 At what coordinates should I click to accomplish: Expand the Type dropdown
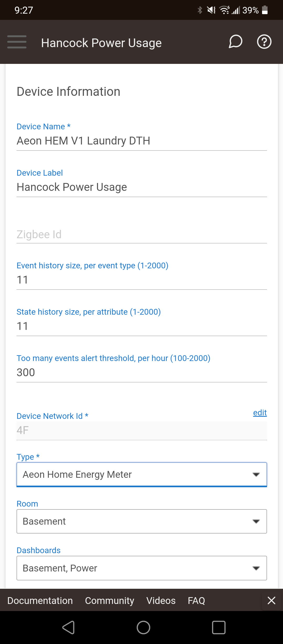(x=142, y=474)
